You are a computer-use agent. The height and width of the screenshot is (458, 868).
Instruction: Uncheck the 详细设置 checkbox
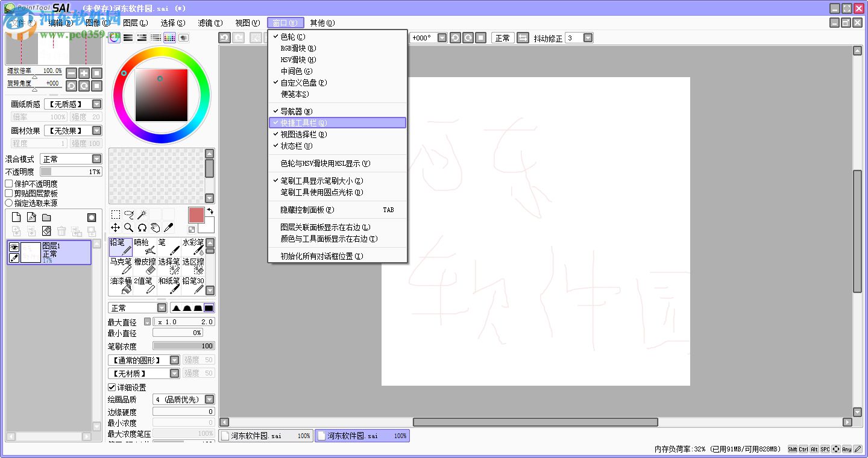pyautogui.click(x=112, y=387)
